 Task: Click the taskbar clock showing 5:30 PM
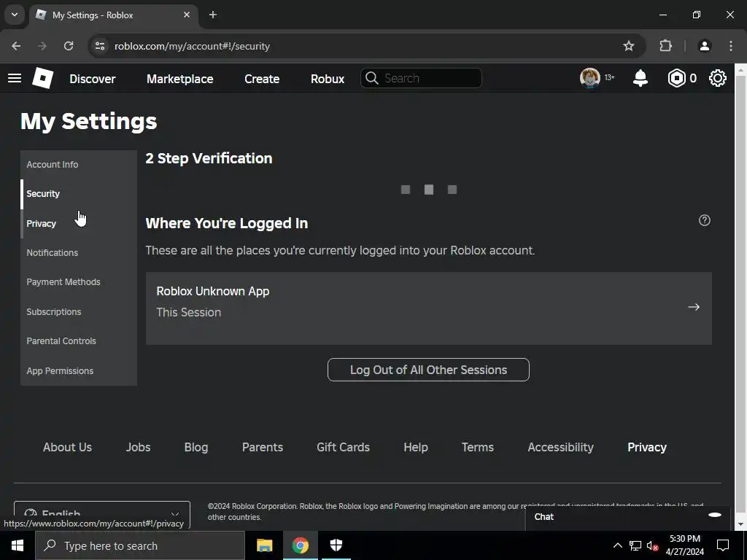tap(685, 545)
